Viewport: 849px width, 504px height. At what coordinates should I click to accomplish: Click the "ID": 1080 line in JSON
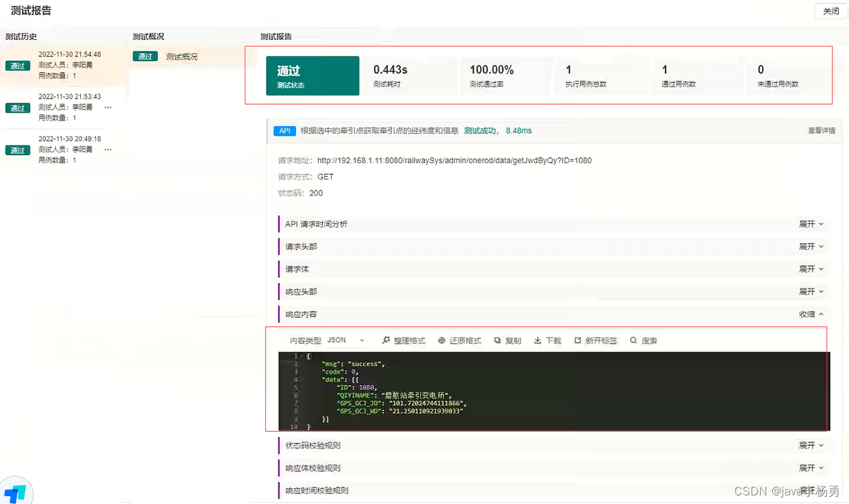click(x=358, y=387)
